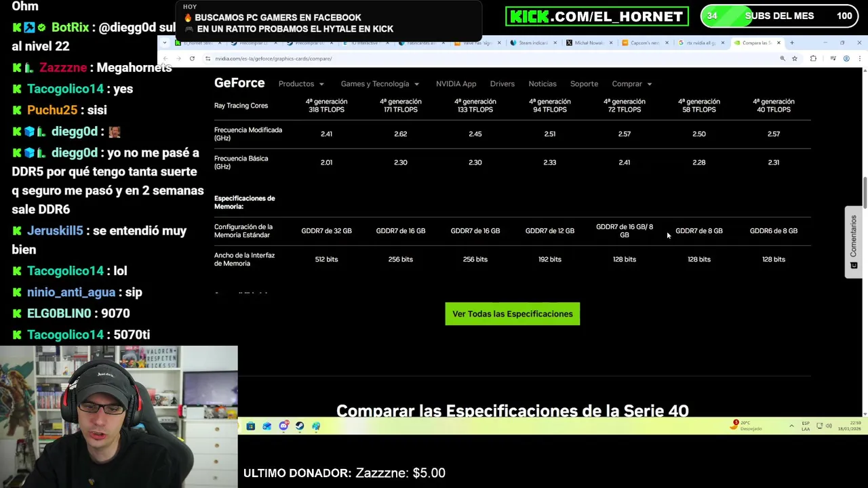The image size is (868, 488).
Task: Click BotRix username in chat
Action: tap(70, 27)
